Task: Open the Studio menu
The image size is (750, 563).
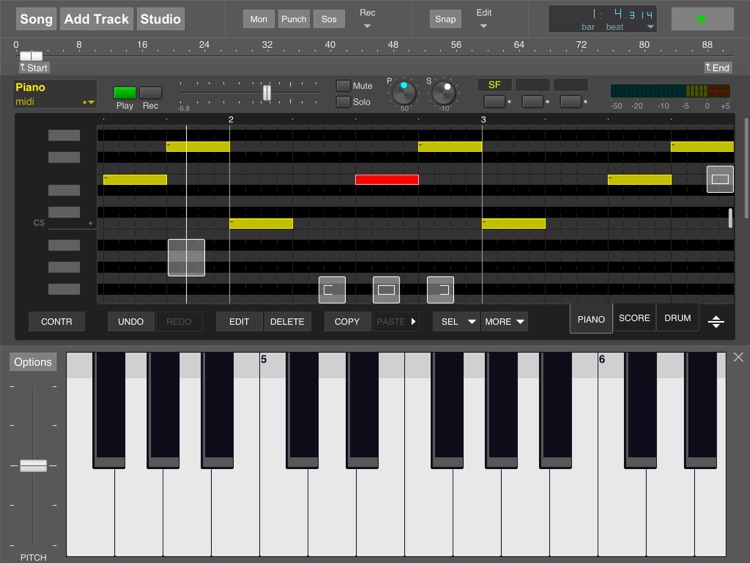Action: [x=160, y=19]
